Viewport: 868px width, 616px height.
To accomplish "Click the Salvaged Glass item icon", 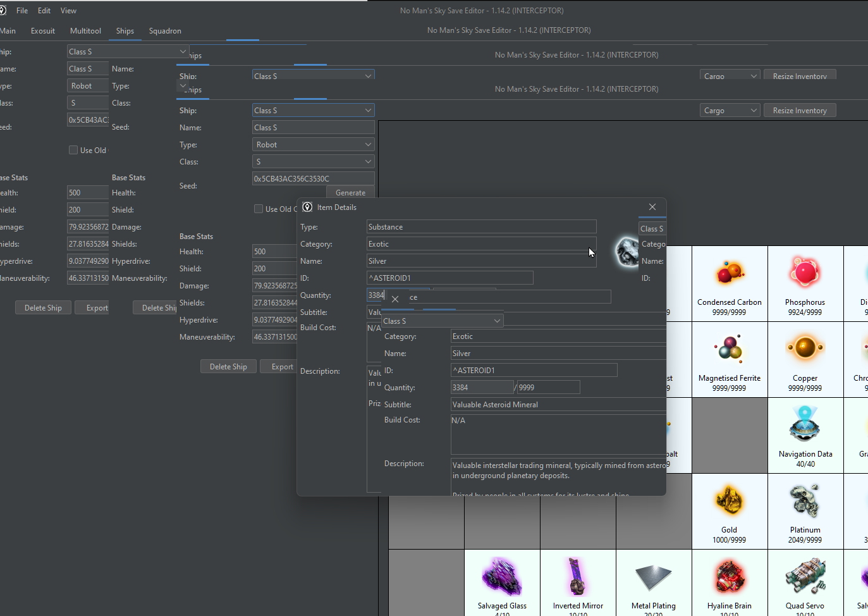I will pos(502,576).
